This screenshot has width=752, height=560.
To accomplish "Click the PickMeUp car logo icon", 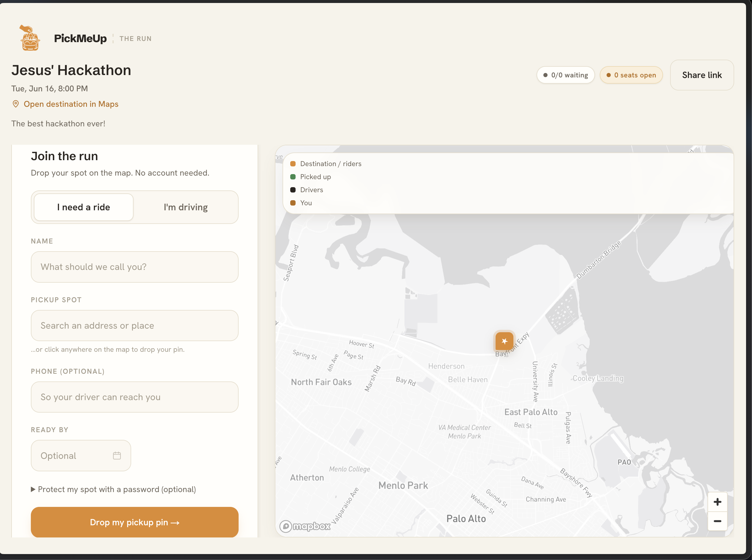I will pos(30,38).
